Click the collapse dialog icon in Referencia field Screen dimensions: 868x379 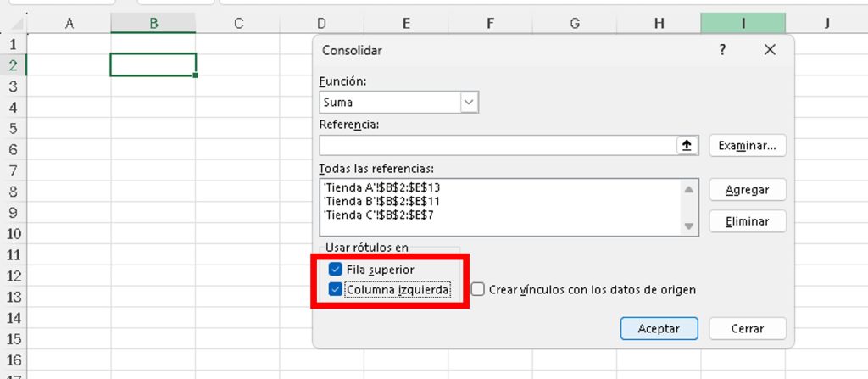pos(687,146)
